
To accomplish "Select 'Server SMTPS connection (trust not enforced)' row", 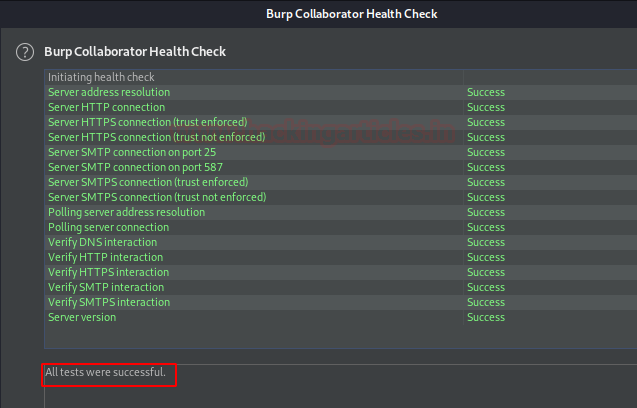I will (340, 197).
